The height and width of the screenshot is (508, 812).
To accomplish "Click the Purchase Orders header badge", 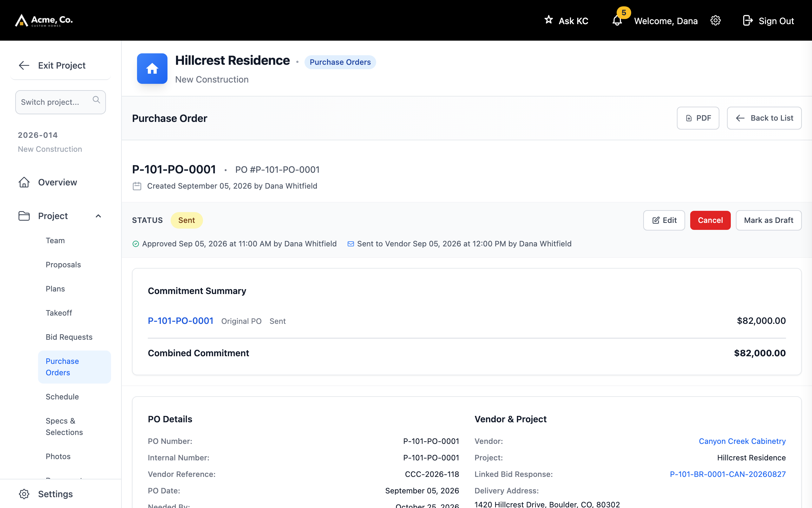I will pyautogui.click(x=340, y=62).
